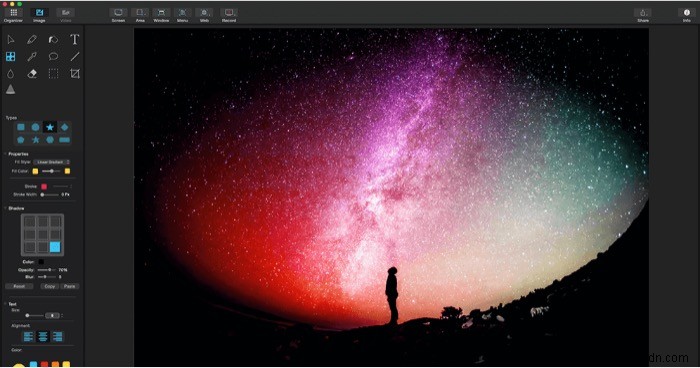Select bottom-left shadow position cell
Screen dimensions: 700x368
30,247
